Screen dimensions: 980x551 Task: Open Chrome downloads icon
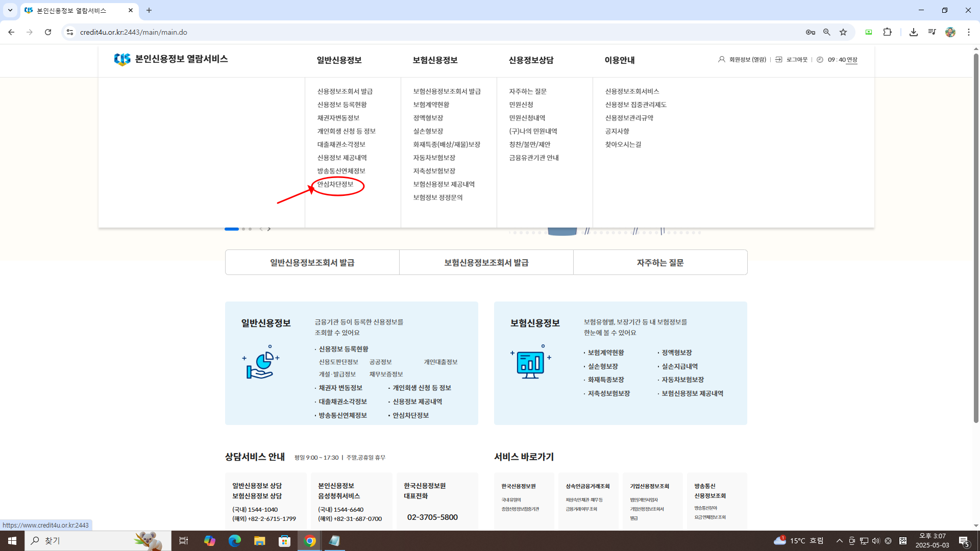pyautogui.click(x=913, y=32)
